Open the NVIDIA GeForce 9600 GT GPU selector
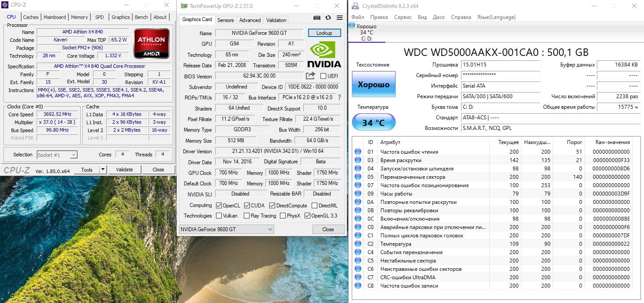Screen dimensions: 644x303 pos(227,229)
